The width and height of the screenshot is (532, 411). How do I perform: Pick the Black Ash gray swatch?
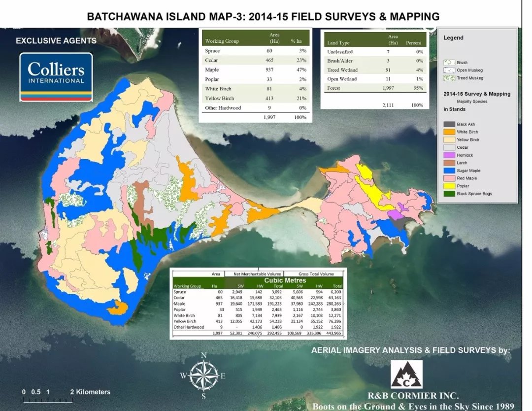coord(449,124)
